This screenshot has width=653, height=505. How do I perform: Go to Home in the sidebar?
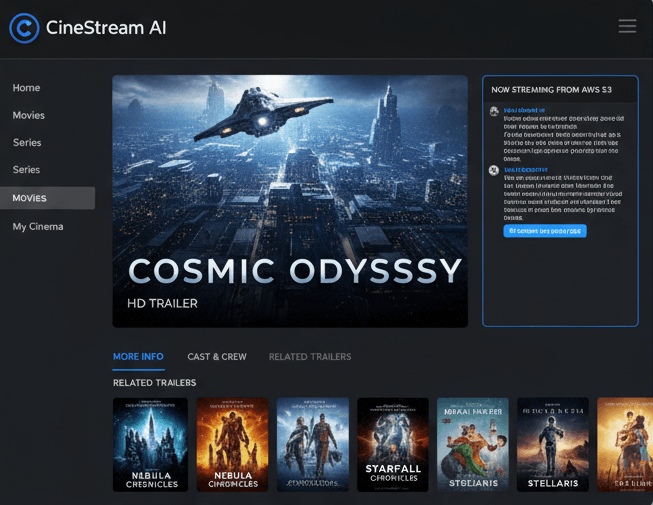(26, 88)
